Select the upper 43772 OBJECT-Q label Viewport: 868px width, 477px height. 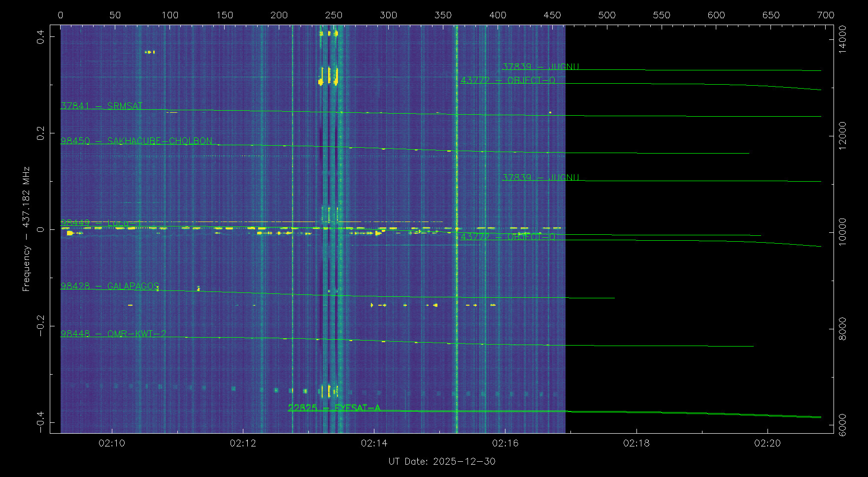pos(508,80)
